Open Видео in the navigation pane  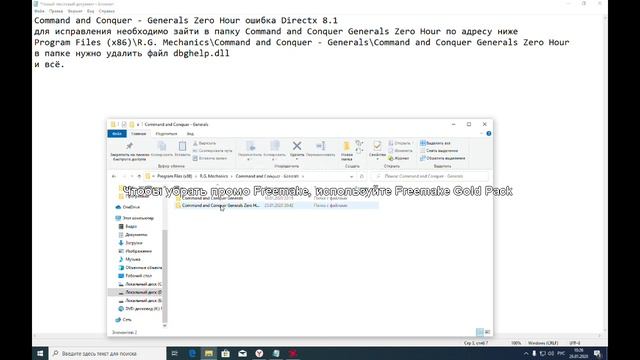tap(128, 226)
